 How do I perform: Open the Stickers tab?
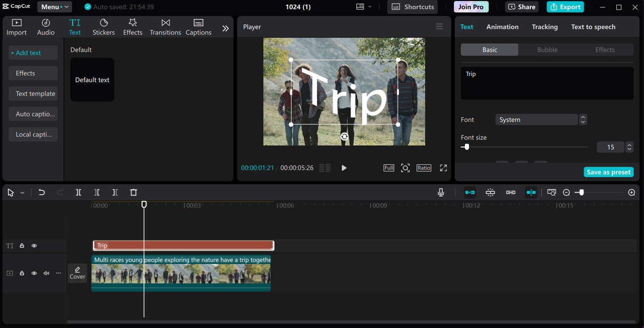click(x=104, y=27)
